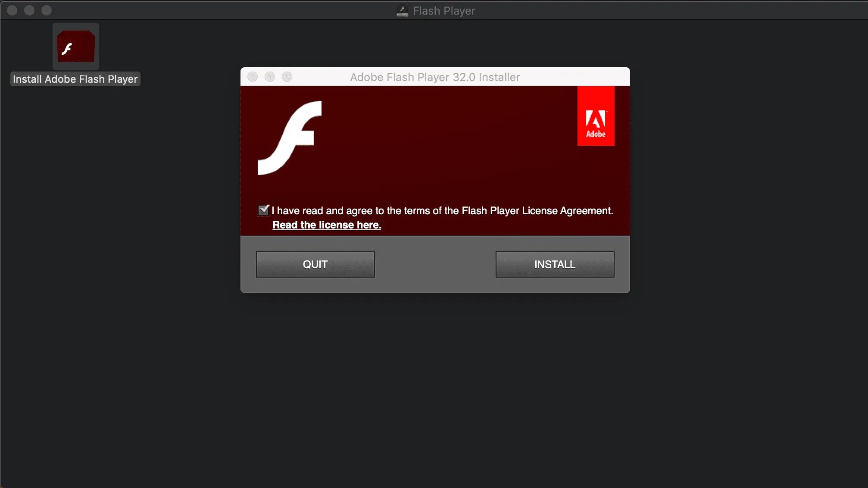Select the Install Adobe Flash Player label
Viewport: 868px width, 488px height.
(75, 79)
